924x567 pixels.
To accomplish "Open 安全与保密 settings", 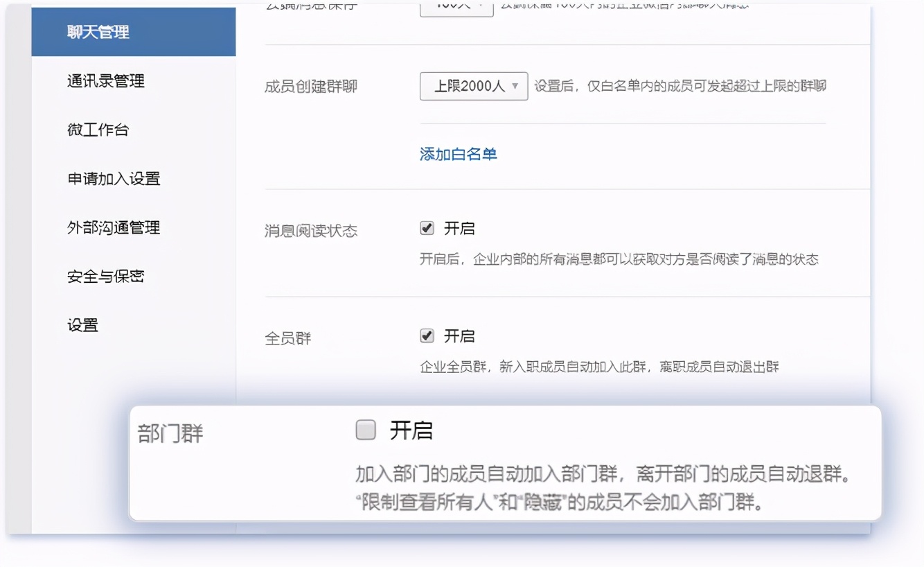I will coord(106,277).
